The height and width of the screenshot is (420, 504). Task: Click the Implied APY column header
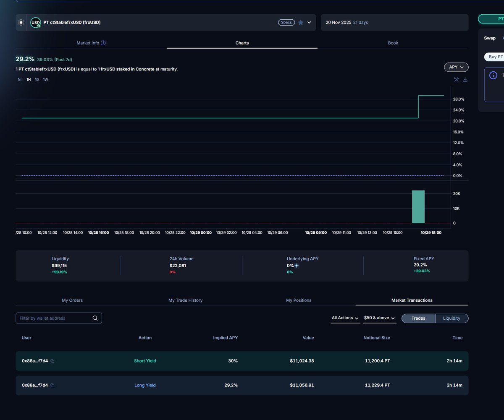(226, 338)
